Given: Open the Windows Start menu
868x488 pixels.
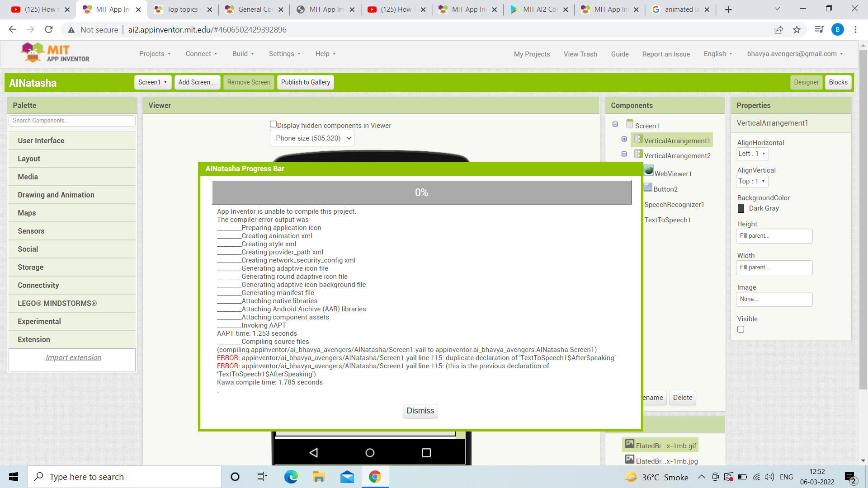Looking at the screenshot, I should click(14, 477).
